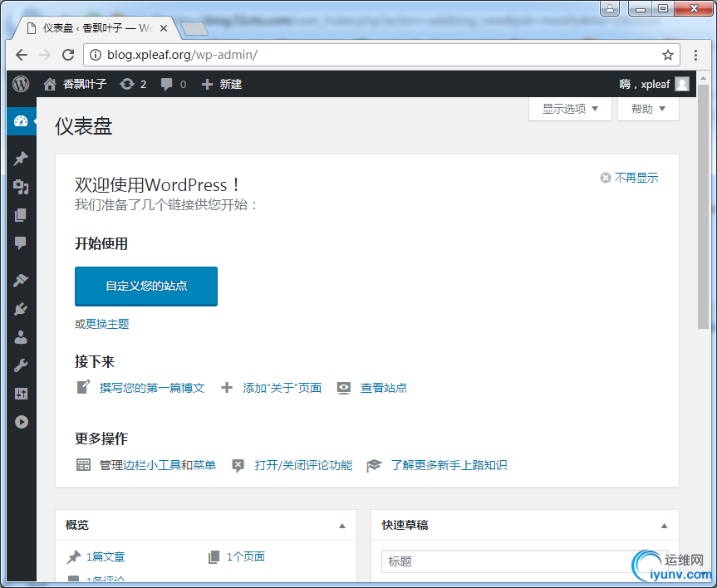Select the 仪表盘 browser tab

(x=96, y=28)
